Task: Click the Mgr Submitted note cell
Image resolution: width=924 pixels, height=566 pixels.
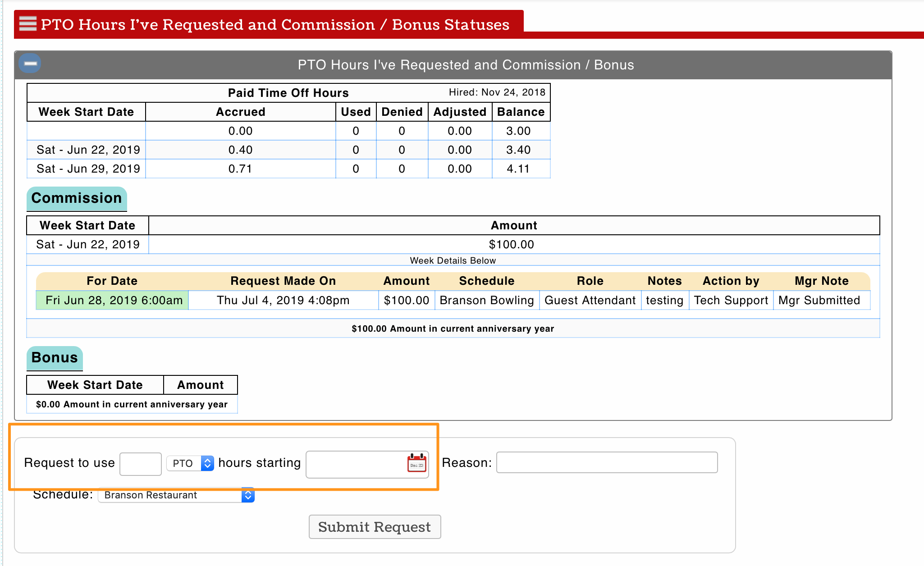Action: [x=819, y=301]
